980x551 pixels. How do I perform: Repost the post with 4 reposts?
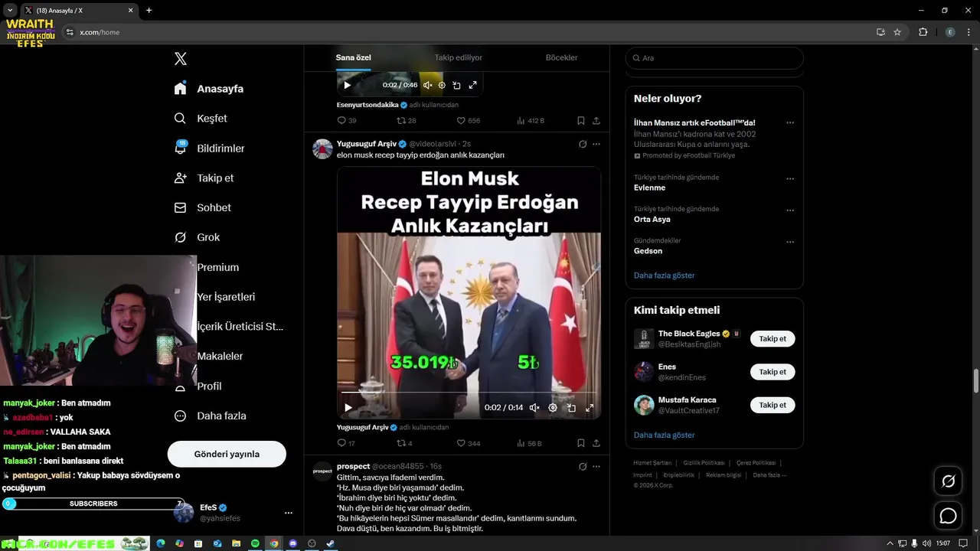coord(404,443)
